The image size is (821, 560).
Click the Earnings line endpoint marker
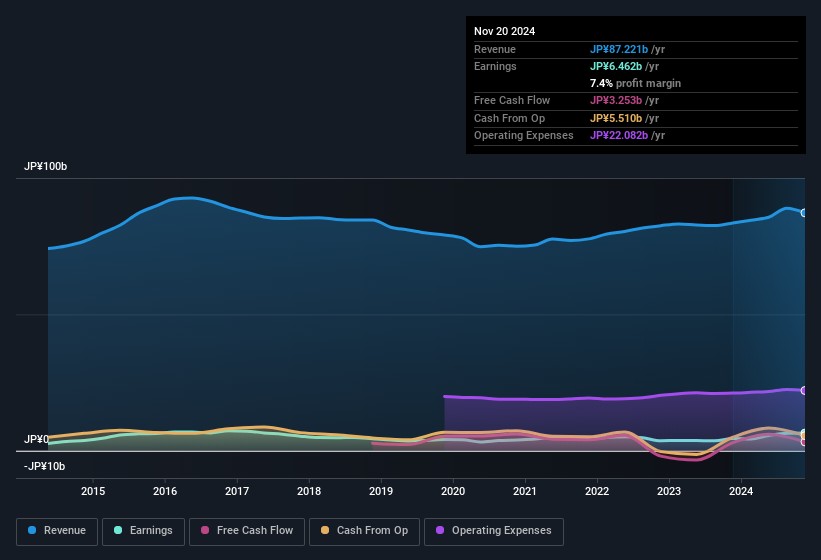pos(804,433)
